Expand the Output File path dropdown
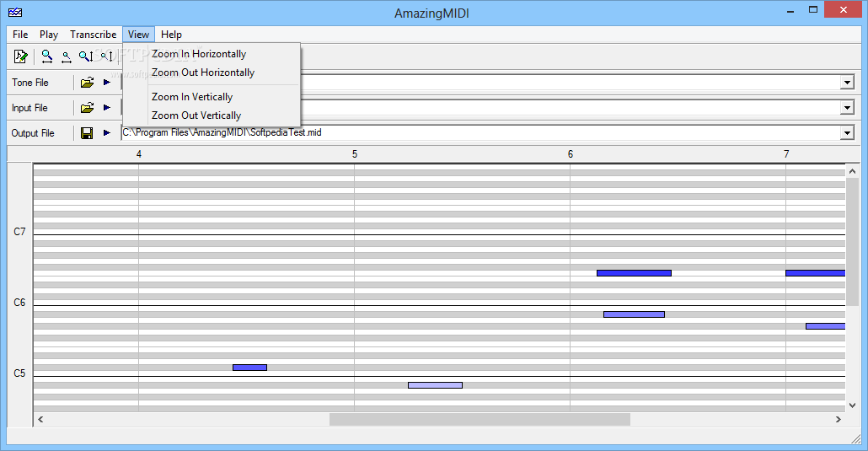The width and height of the screenshot is (868, 451). tap(847, 133)
